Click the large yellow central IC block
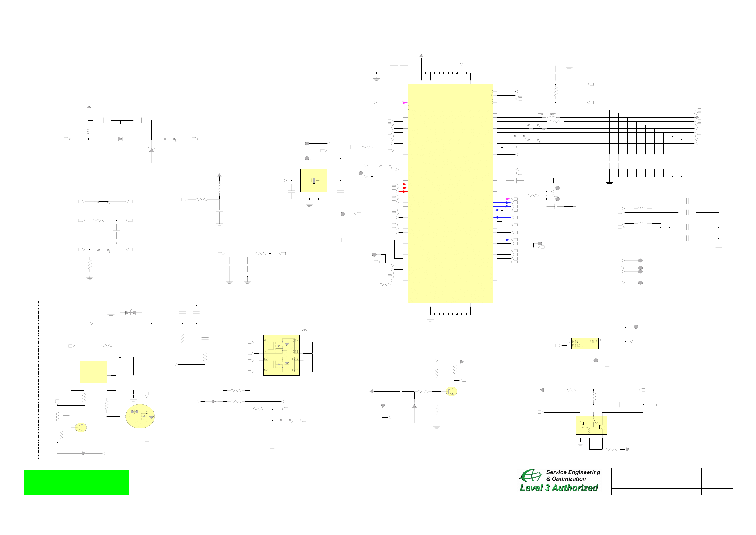Viewport: 756px width, 535px height. (x=450, y=193)
